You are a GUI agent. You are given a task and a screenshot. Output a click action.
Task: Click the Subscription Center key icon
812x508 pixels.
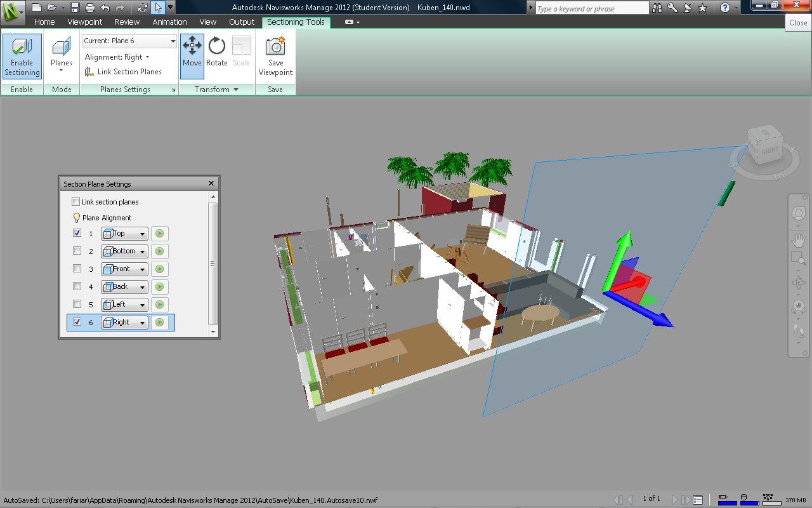point(672,8)
